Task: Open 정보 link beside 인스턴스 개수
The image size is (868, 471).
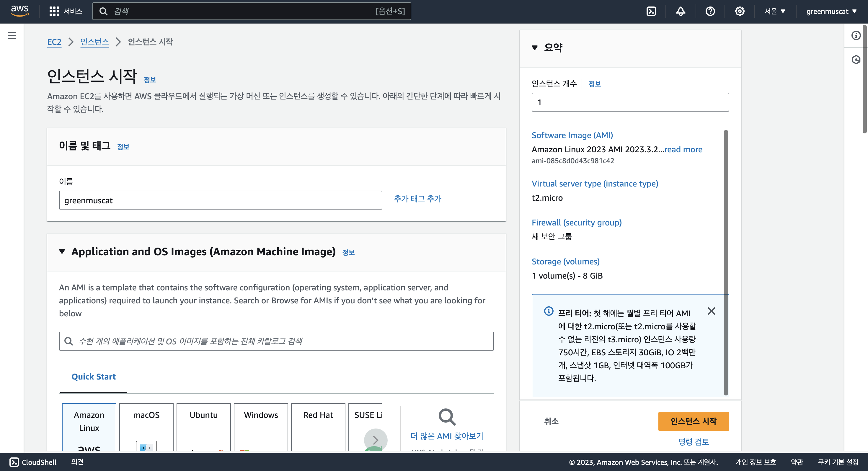Action: coord(595,84)
